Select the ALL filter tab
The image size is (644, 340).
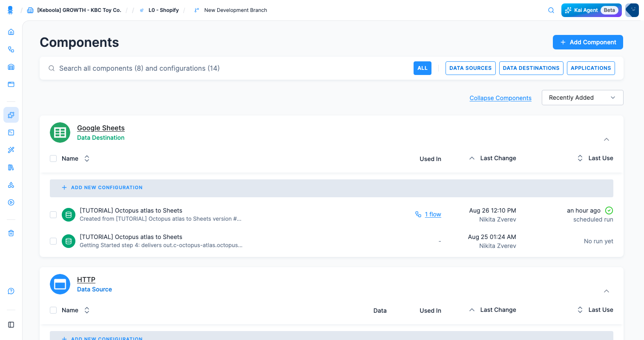point(423,68)
